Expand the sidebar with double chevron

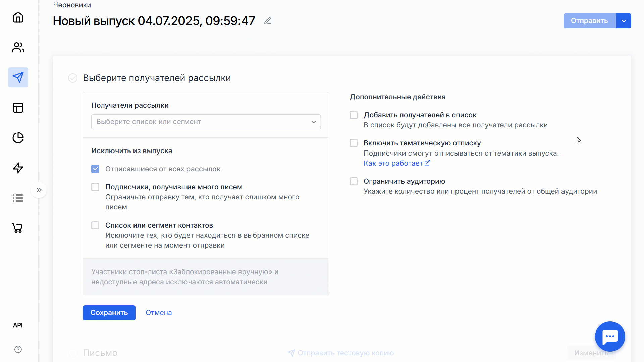[x=39, y=190]
